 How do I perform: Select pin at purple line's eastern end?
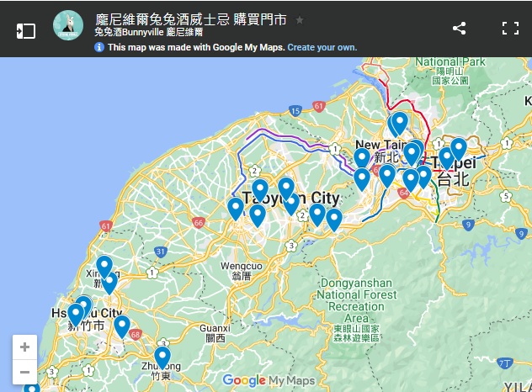click(x=362, y=179)
